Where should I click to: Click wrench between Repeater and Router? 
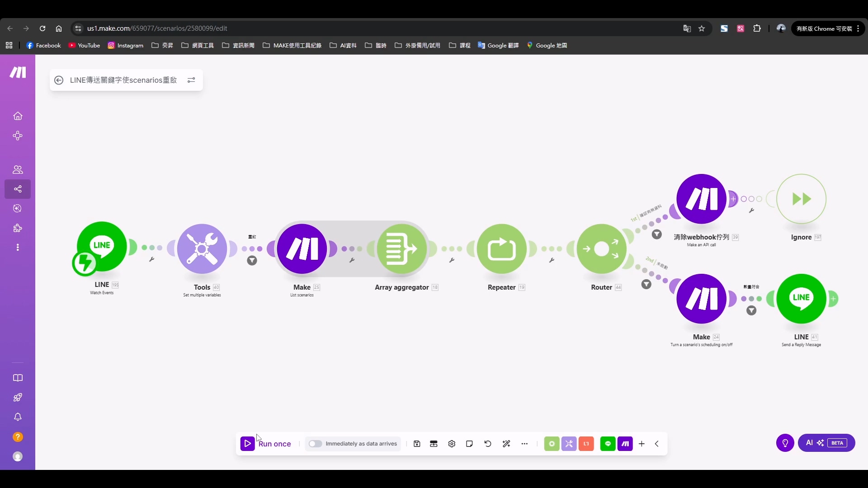[552, 260]
